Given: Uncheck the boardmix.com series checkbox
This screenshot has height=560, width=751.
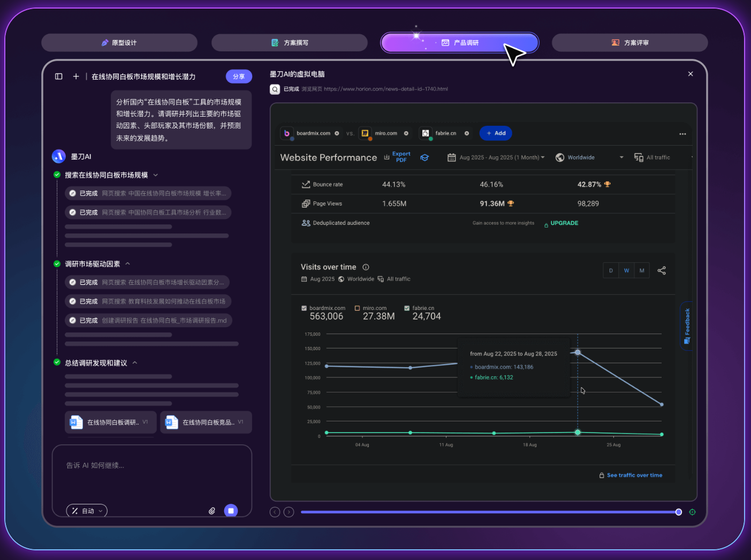Looking at the screenshot, I should (304, 308).
